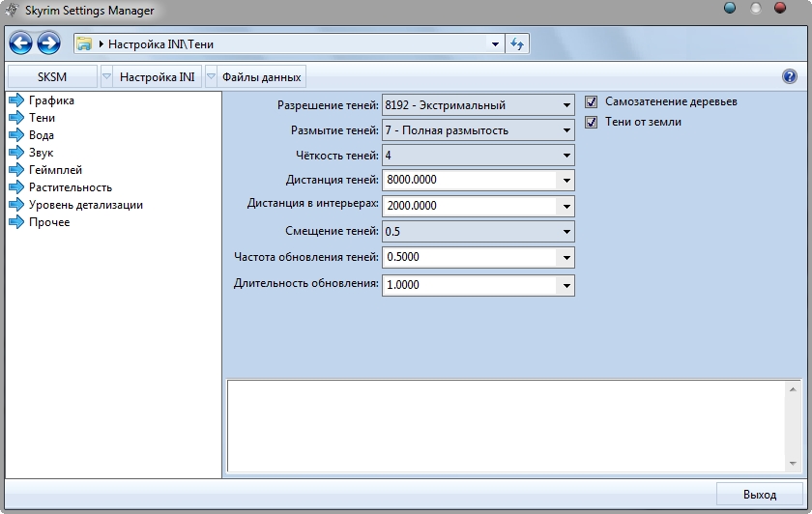Open the Размытие теней combo box
Image resolution: width=812 pixels, height=514 pixels.
[565, 130]
